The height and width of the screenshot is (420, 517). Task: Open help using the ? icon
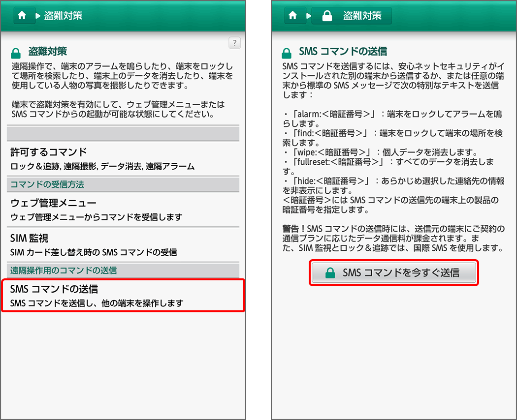(x=235, y=43)
